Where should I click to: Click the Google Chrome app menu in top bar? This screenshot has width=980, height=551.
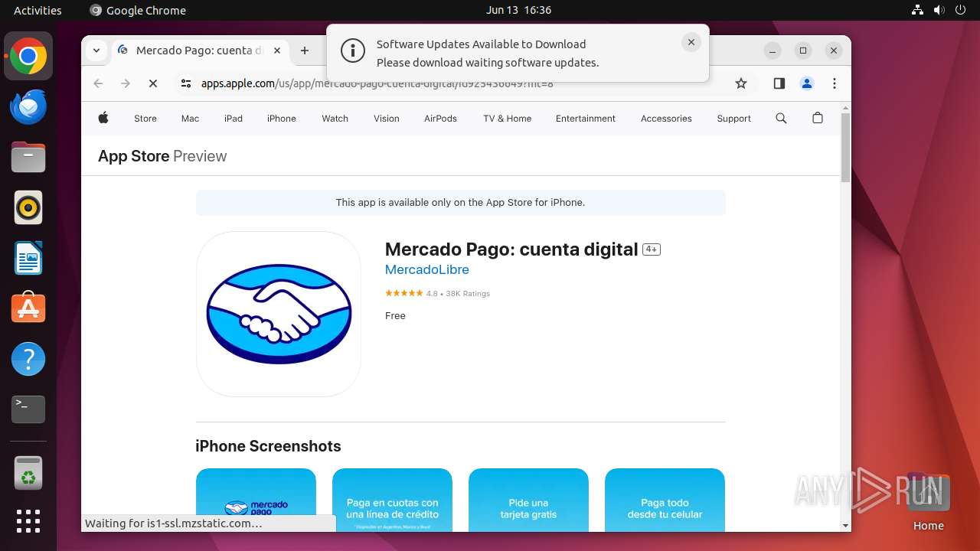tap(138, 10)
